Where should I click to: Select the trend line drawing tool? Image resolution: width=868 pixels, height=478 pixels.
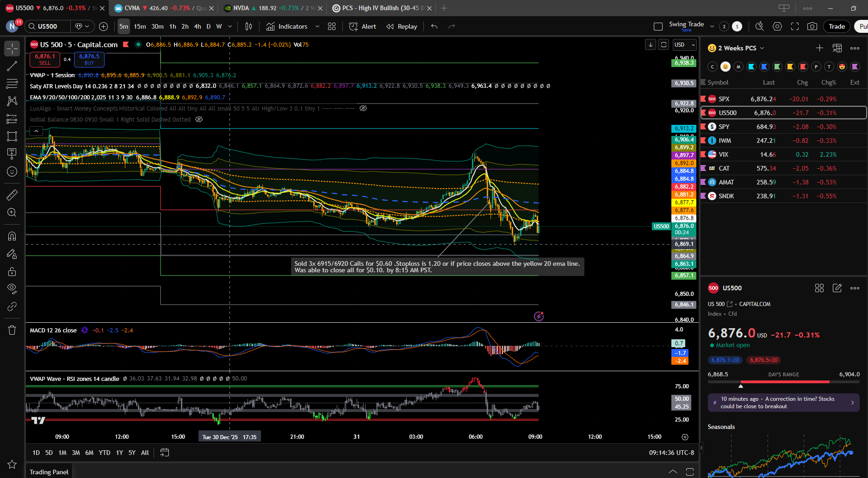point(12,66)
